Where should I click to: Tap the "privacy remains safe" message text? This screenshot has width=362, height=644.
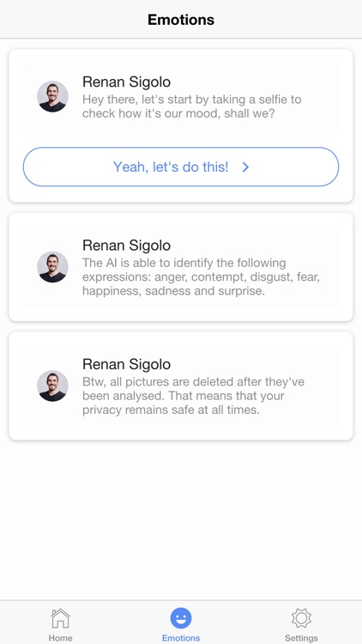tap(172, 410)
